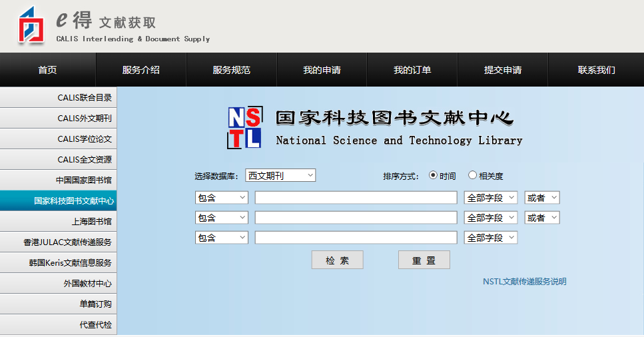Open second row 或者 operator dropdown
Viewport: 644px width, 337px height.
coord(542,217)
